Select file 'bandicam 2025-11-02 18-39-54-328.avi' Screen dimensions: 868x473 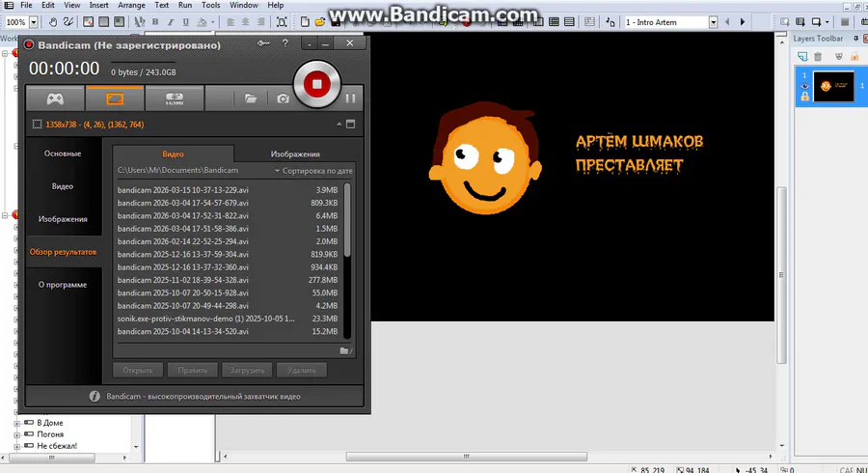228,280
